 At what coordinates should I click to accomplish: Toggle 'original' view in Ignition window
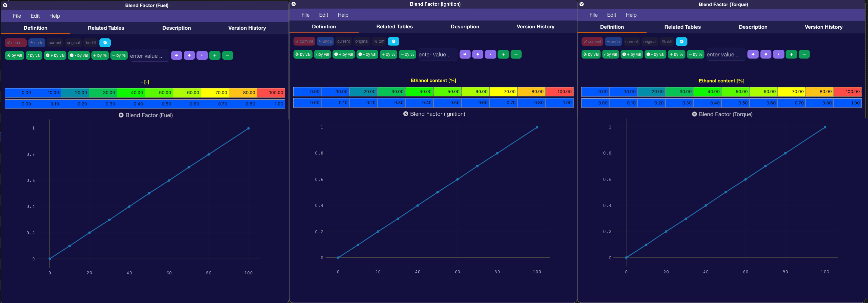pyautogui.click(x=362, y=41)
